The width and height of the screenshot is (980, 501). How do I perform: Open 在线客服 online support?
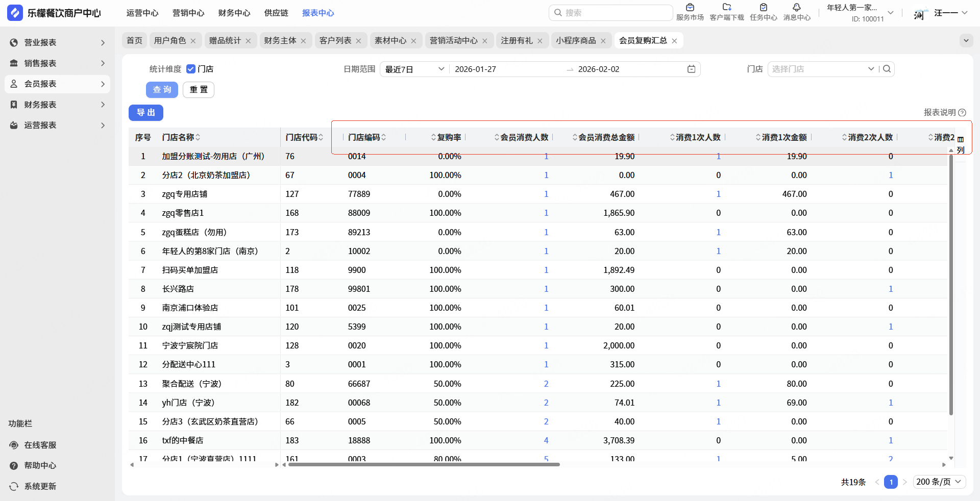[x=40, y=445]
